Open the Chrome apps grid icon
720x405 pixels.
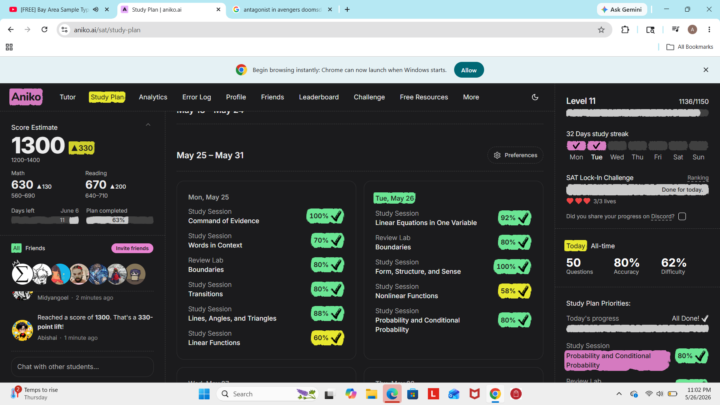point(9,47)
